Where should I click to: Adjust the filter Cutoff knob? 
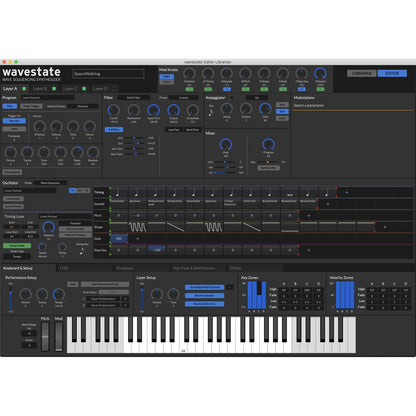coord(114,110)
